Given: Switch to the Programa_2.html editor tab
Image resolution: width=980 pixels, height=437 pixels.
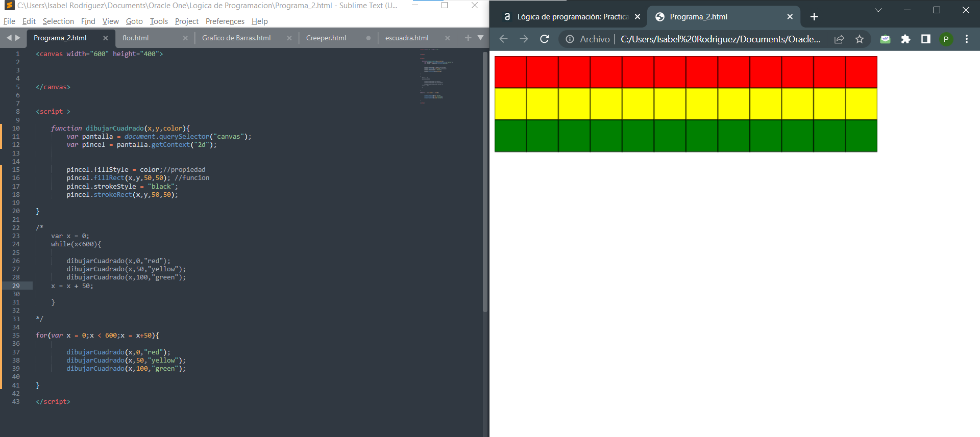Looking at the screenshot, I should coord(60,38).
